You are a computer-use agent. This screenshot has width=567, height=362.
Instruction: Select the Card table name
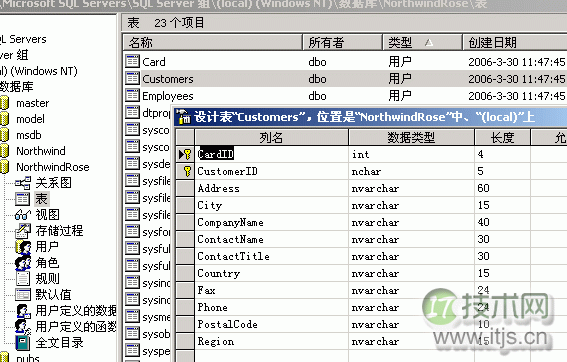pos(154,62)
